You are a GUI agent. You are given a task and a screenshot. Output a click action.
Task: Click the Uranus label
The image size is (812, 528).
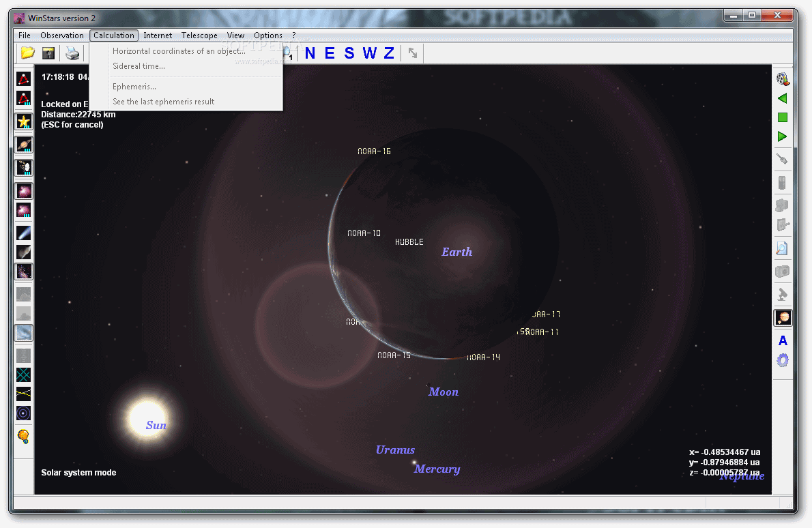[x=395, y=450]
